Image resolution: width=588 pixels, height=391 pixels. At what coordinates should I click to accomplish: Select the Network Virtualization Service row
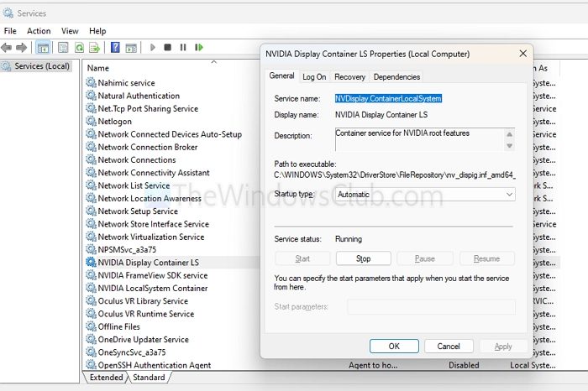(x=150, y=237)
